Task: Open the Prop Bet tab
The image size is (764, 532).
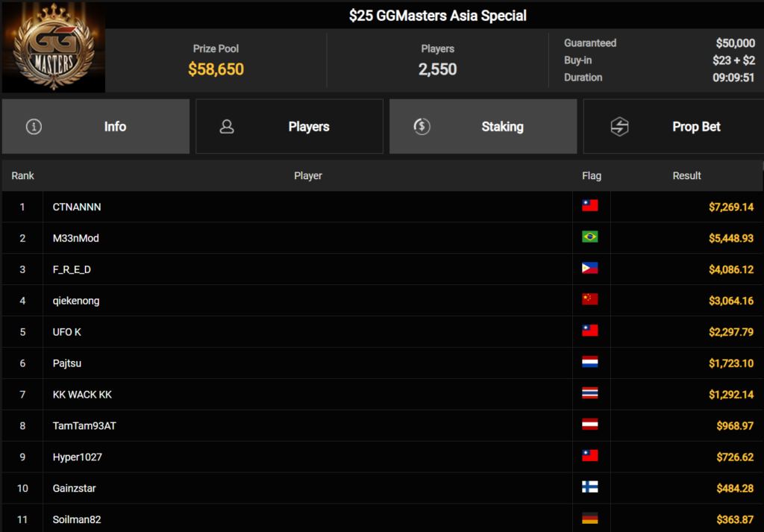Action: point(674,127)
